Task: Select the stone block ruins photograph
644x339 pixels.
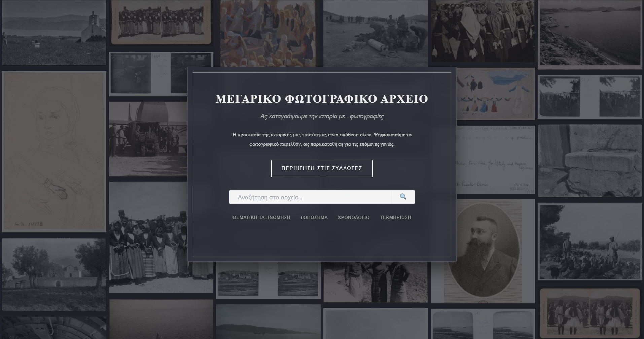Action: (x=590, y=161)
